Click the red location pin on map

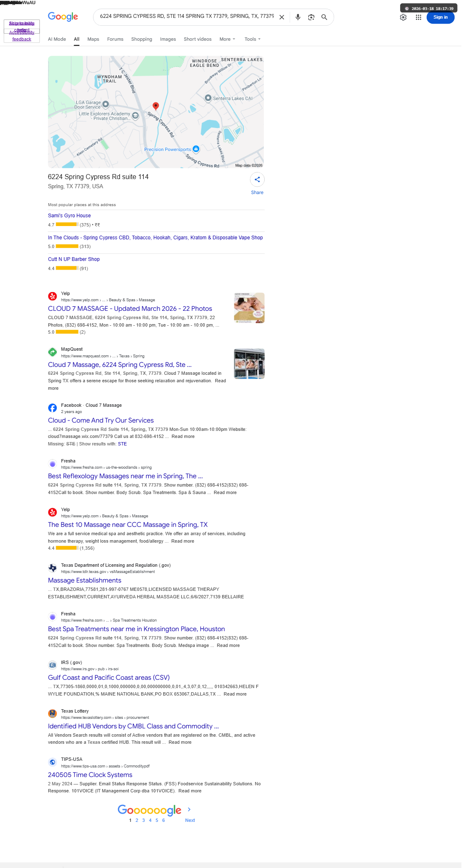[156, 106]
